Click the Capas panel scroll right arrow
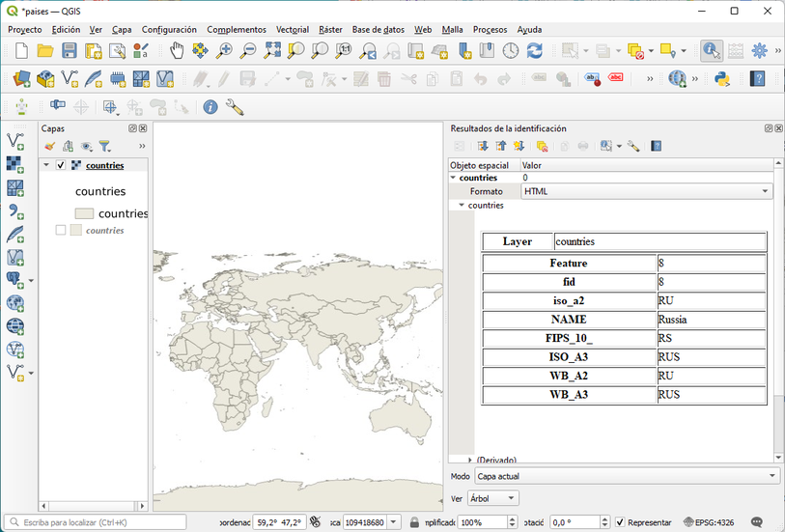 pyautogui.click(x=142, y=506)
